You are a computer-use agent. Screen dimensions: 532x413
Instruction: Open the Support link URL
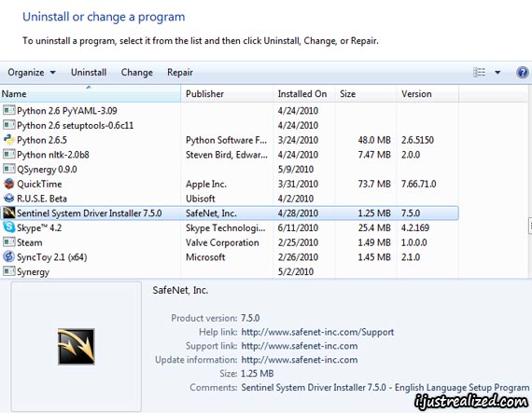[300, 346]
